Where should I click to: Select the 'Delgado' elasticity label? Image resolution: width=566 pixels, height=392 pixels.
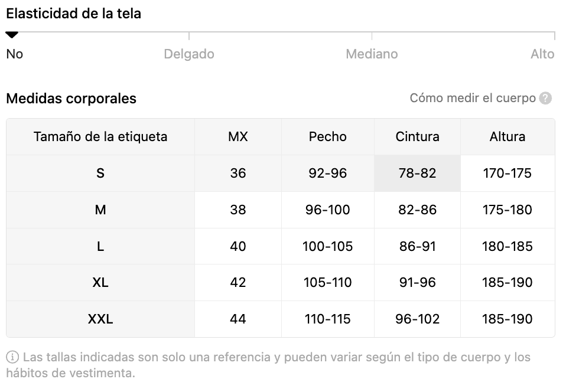pyautogui.click(x=189, y=54)
